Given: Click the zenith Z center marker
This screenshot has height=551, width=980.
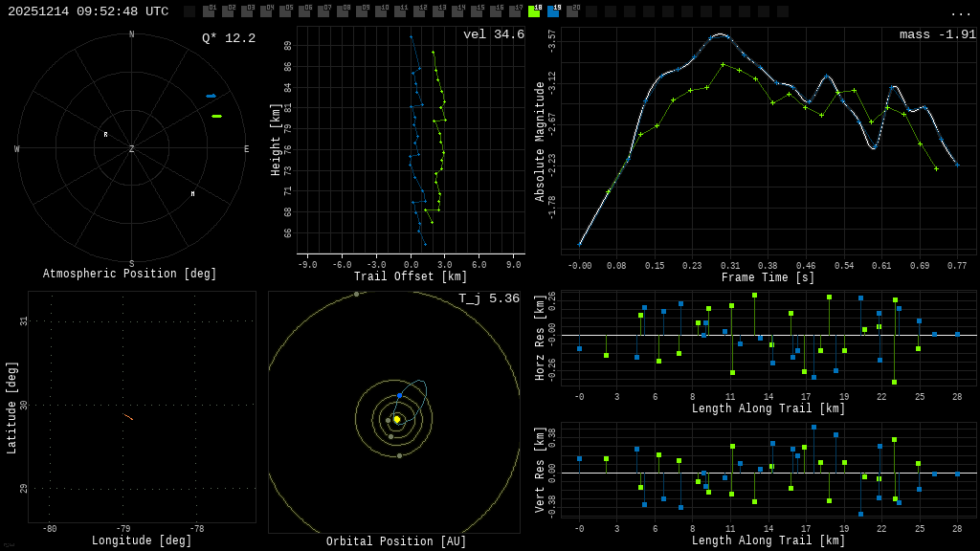Looking at the screenshot, I should pyautogui.click(x=131, y=149).
